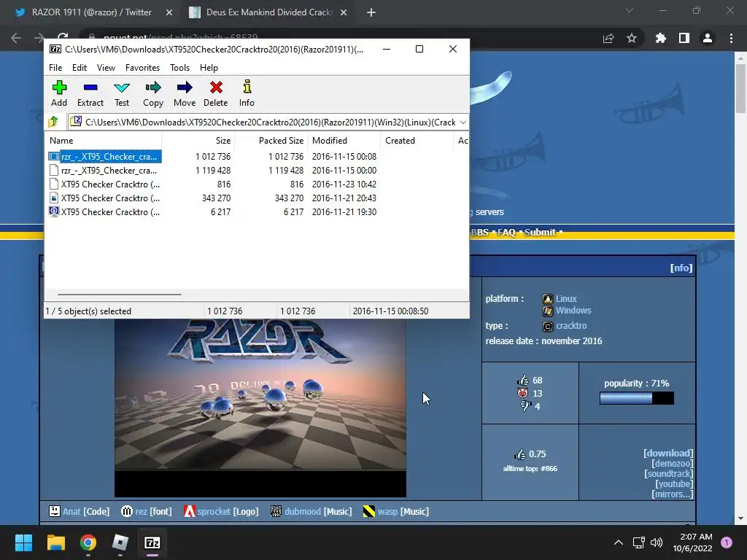This screenshot has height=560, width=747.
Task: Sort by Packed Size column header
Action: coord(271,141)
